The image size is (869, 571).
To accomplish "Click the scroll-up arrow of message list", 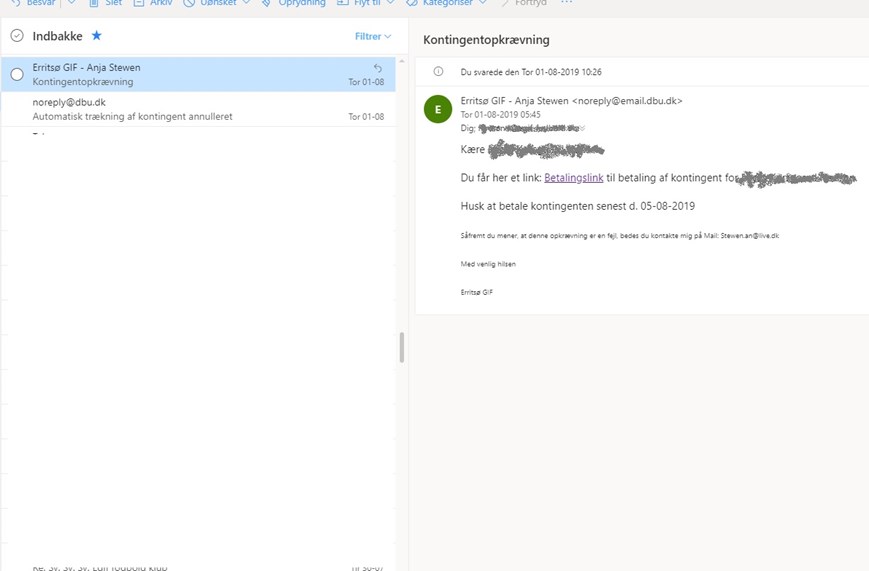I will (402, 61).
